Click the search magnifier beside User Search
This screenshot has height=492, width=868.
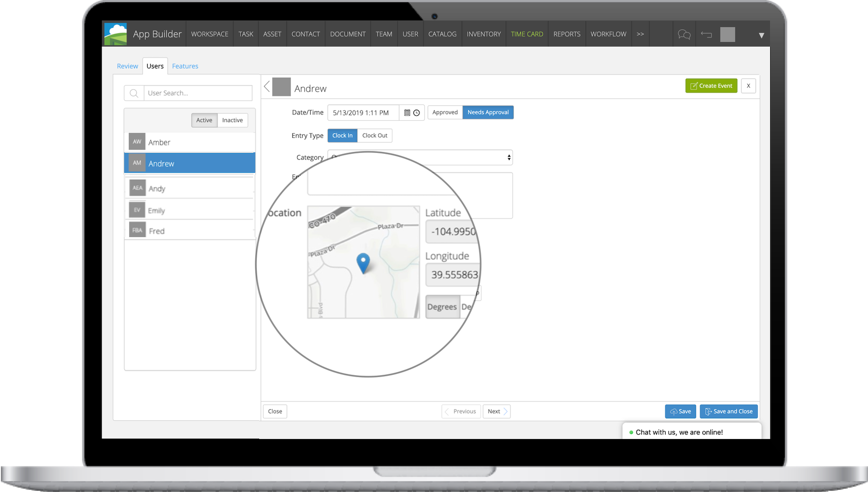tap(133, 93)
